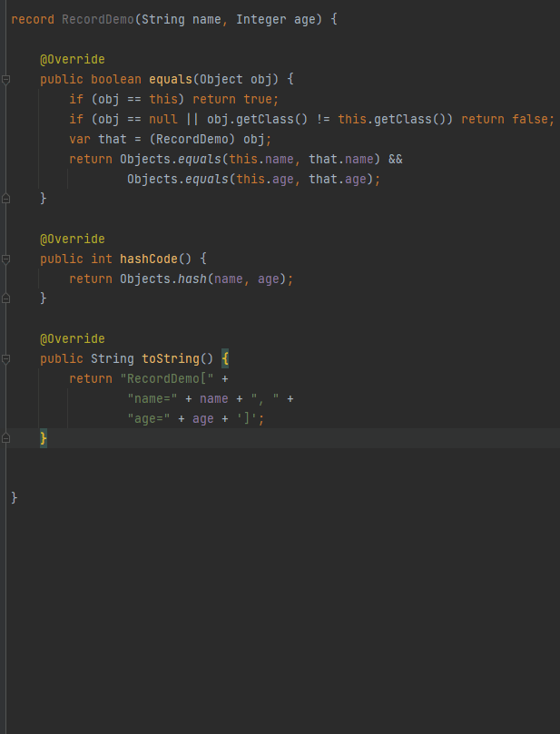
Task: Collapse the equals method fold marker
Action: (x=5, y=80)
